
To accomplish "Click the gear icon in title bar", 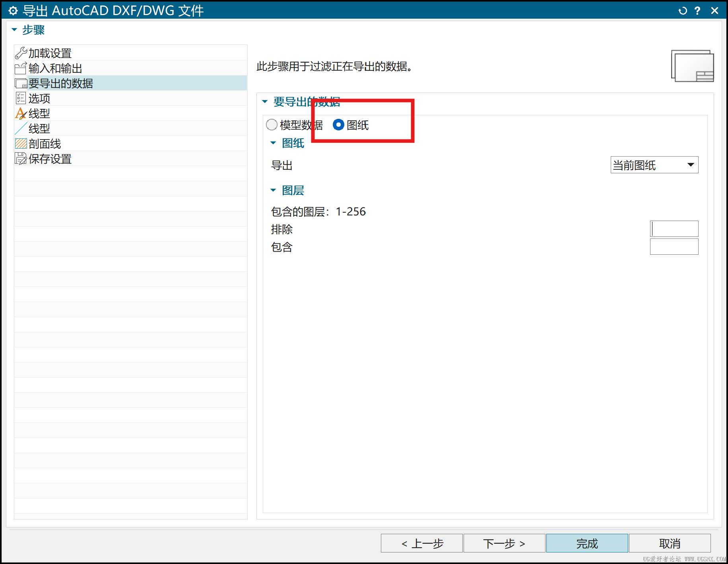I will pyautogui.click(x=13, y=11).
